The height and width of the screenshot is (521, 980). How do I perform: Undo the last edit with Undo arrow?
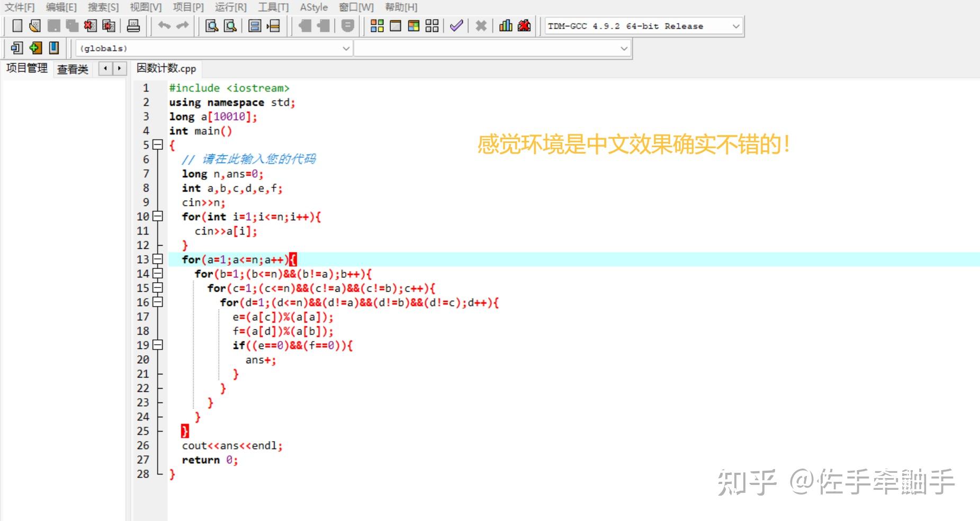(x=164, y=25)
